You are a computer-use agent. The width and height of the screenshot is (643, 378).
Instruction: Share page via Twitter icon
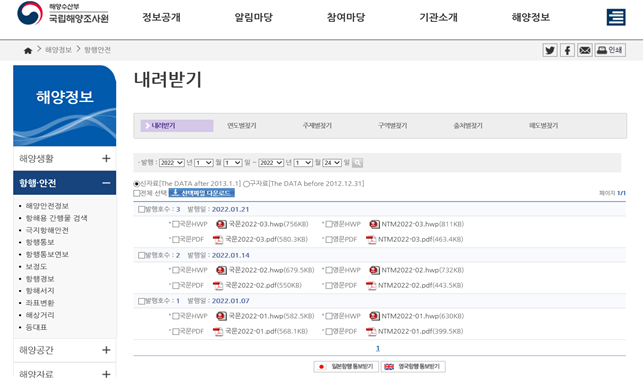550,50
